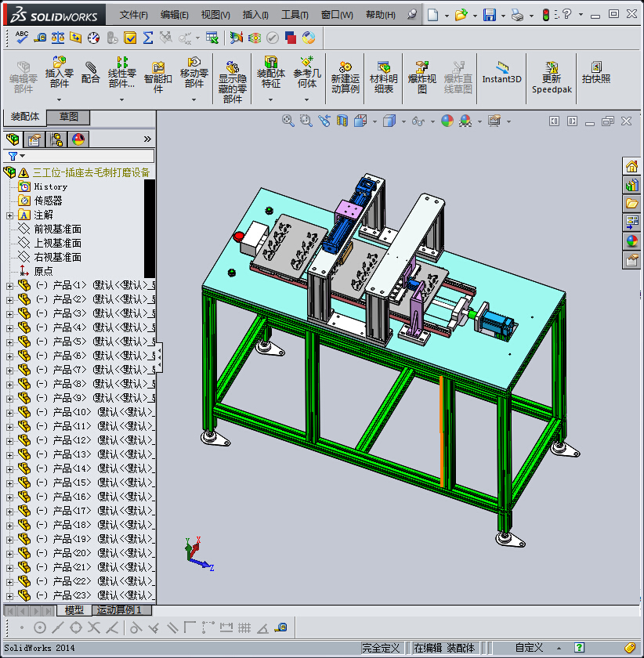Open the 插入(I) menu
This screenshot has width=644, height=658.
255,15
